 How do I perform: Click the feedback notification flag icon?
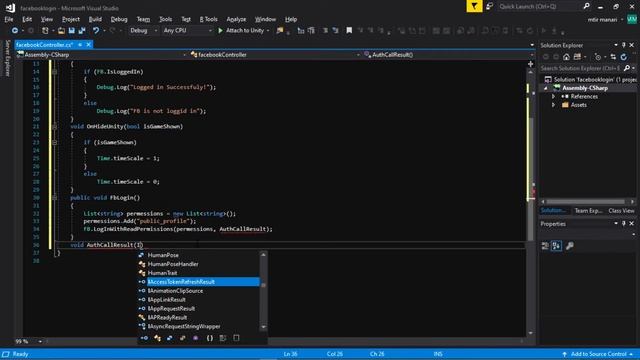click(474, 6)
